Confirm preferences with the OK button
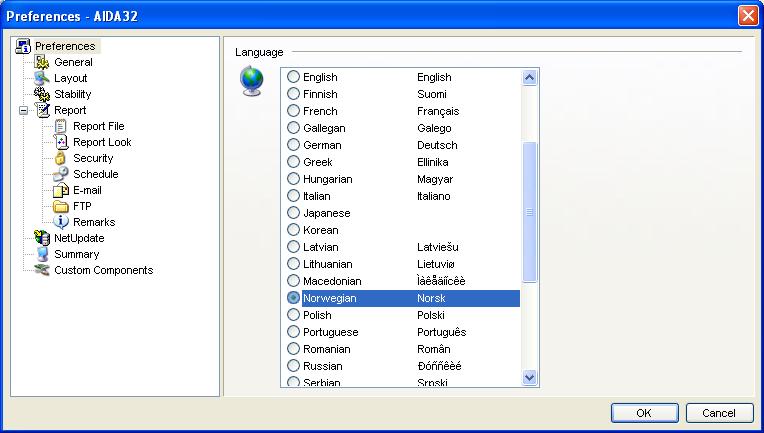This screenshot has height=433, width=764. point(645,413)
